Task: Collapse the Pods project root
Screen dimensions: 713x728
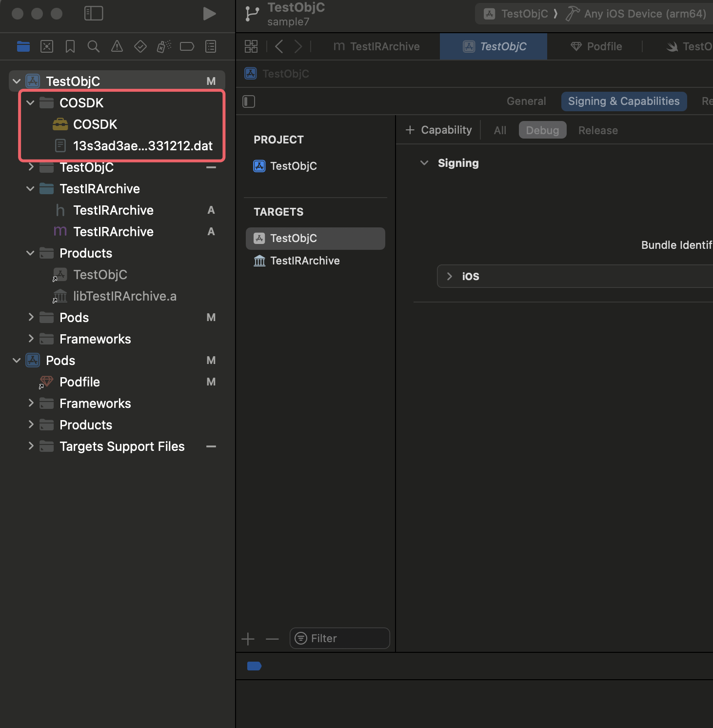Action: [17, 360]
